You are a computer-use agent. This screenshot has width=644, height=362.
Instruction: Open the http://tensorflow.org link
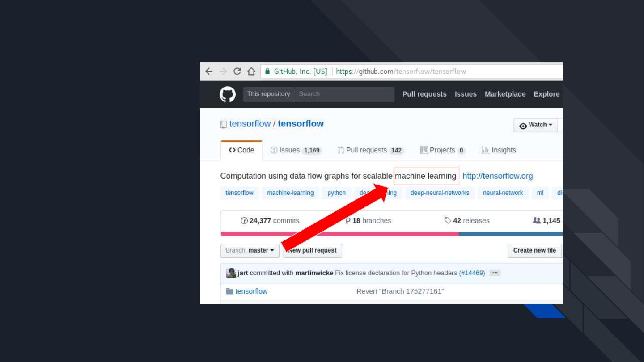pos(498,176)
